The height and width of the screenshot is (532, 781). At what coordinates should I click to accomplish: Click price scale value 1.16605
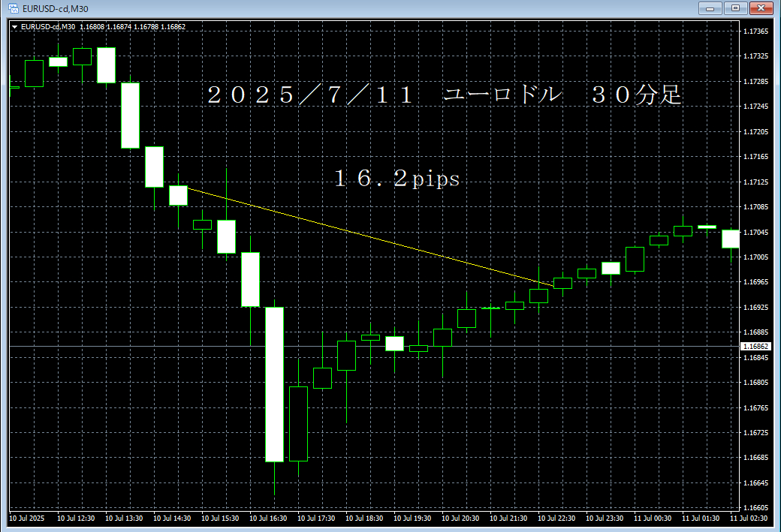(755, 508)
